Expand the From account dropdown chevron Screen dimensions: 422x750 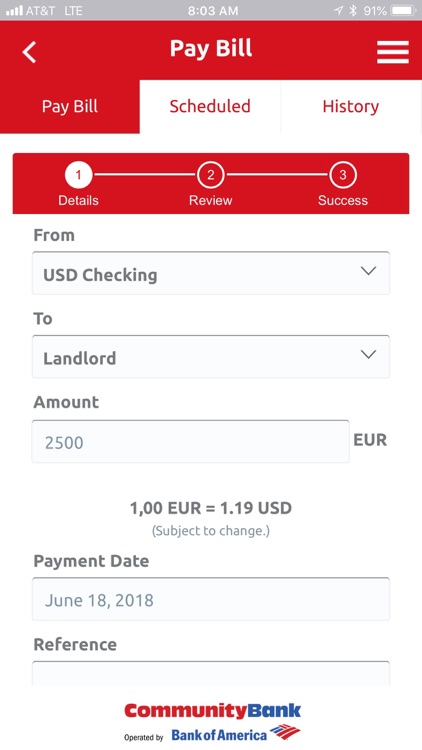(x=368, y=271)
